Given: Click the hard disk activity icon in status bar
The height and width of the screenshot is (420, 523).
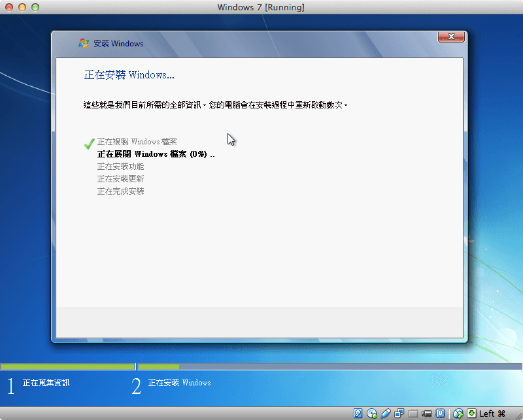Looking at the screenshot, I should 357,413.
